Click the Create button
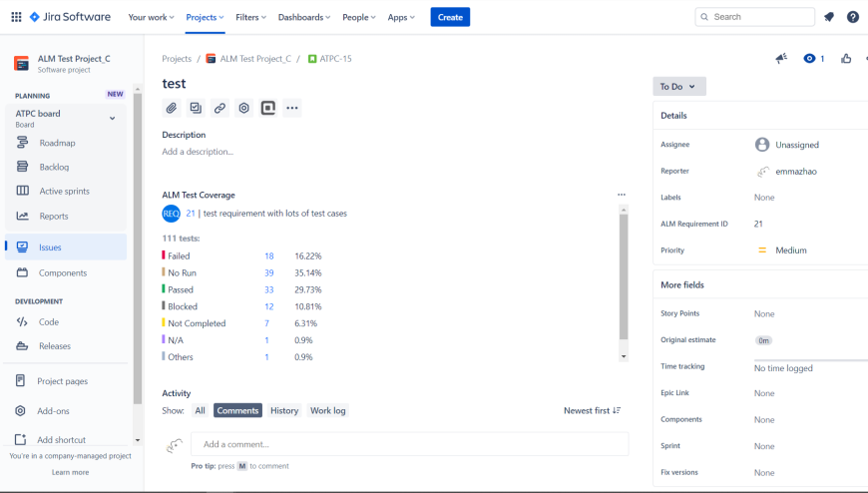The width and height of the screenshot is (868, 493). coord(450,17)
